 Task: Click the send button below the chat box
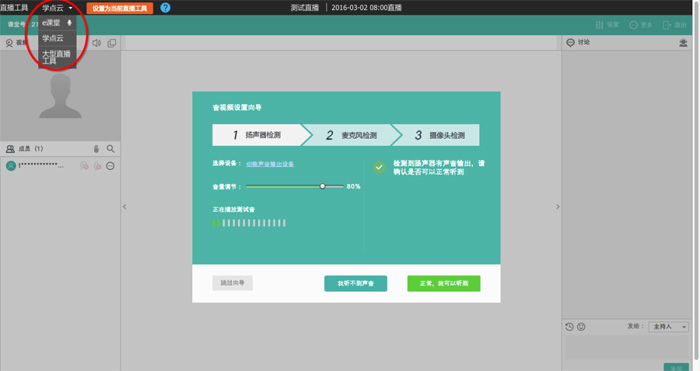tap(676, 367)
